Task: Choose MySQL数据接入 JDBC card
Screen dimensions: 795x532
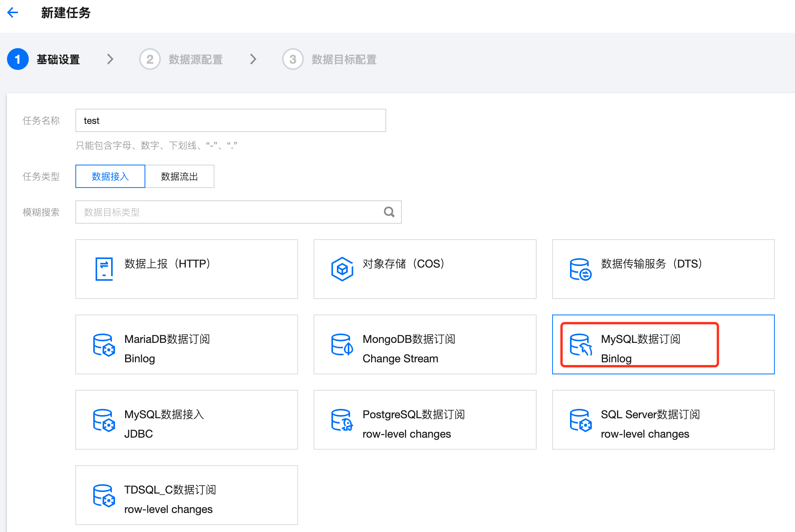Action: [x=187, y=420]
